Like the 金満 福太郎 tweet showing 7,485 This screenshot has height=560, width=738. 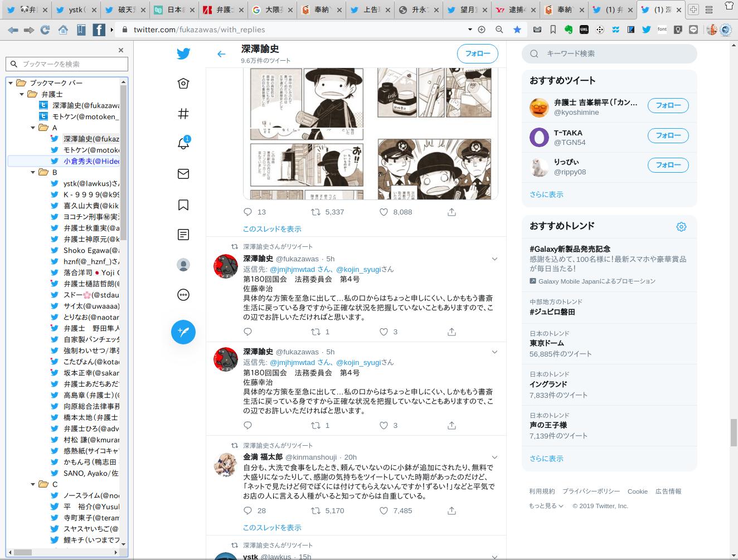[x=383, y=510]
